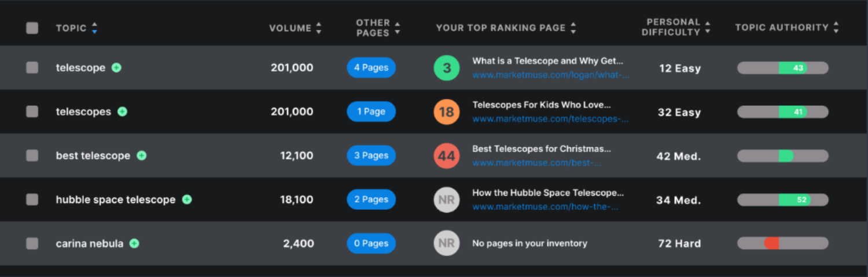The width and height of the screenshot is (868, 277).
Task: Sort by the Topic column header
Action: point(94,28)
